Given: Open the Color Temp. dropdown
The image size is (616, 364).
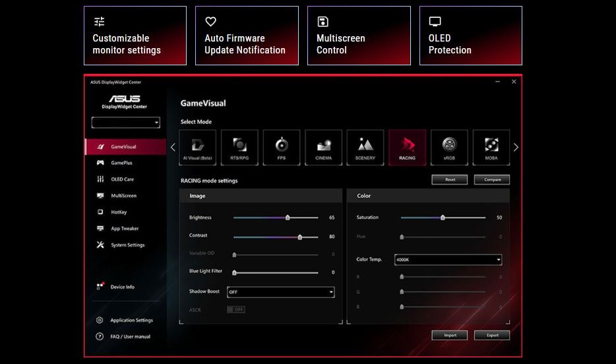Looking at the screenshot, I should 448,260.
